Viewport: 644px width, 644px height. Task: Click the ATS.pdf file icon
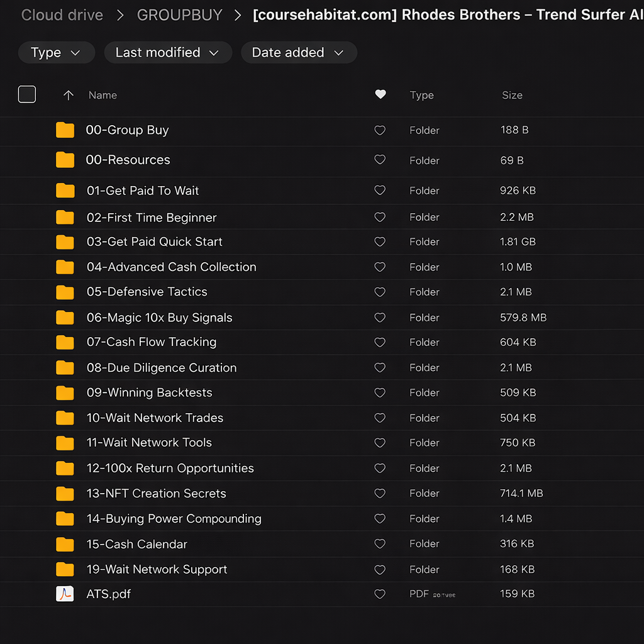[x=65, y=594]
